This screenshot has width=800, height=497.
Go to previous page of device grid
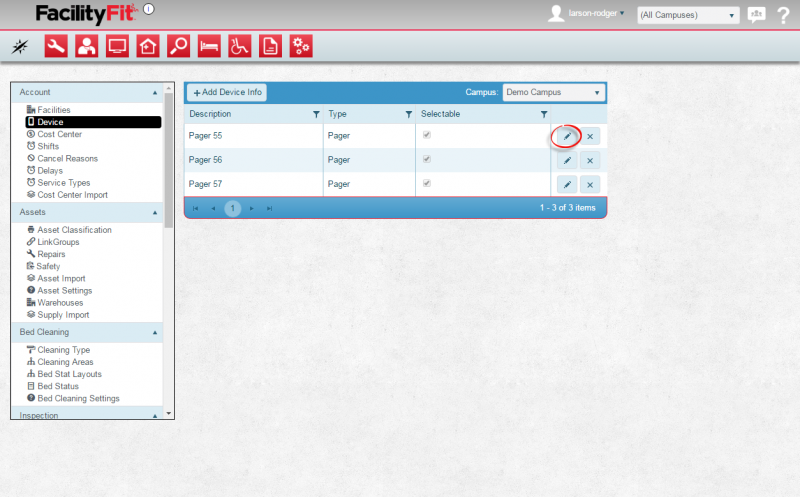coord(213,208)
